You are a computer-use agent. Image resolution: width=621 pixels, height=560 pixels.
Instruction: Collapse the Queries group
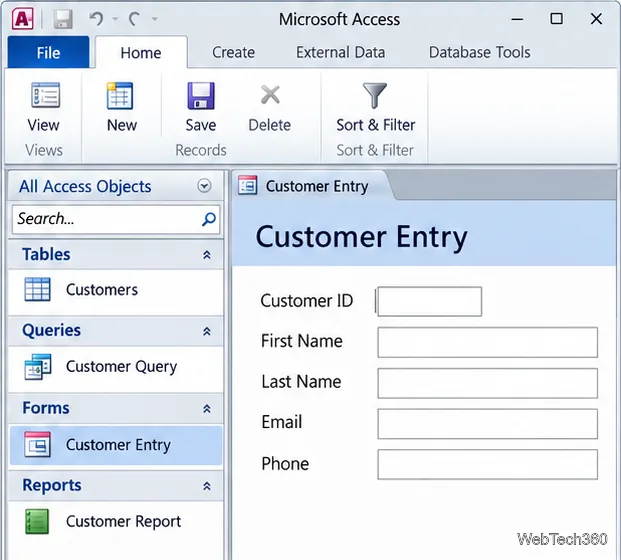207,331
